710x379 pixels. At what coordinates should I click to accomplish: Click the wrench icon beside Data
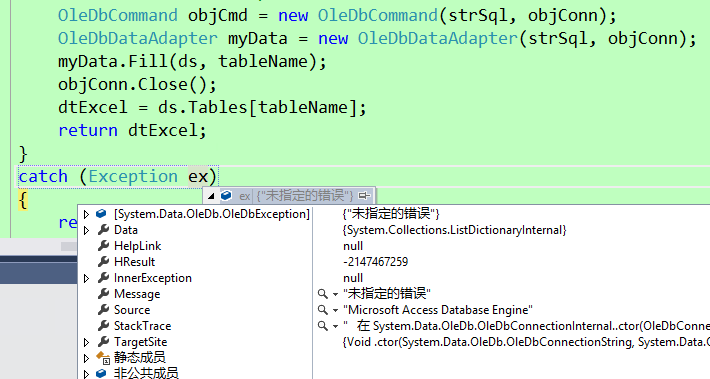pyautogui.click(x=104, y=230)
